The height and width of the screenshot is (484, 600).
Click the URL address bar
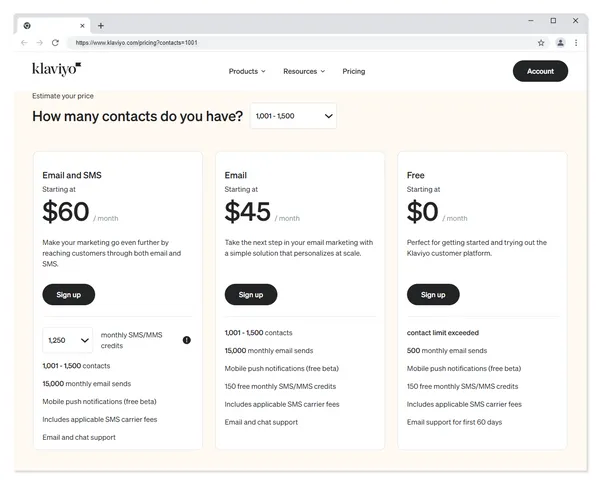click(x=302, y=43)
